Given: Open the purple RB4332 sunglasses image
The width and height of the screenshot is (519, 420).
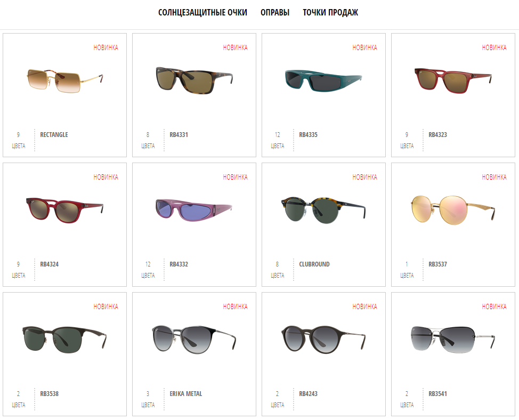Looking at the screenshot, I should point(194,210).
